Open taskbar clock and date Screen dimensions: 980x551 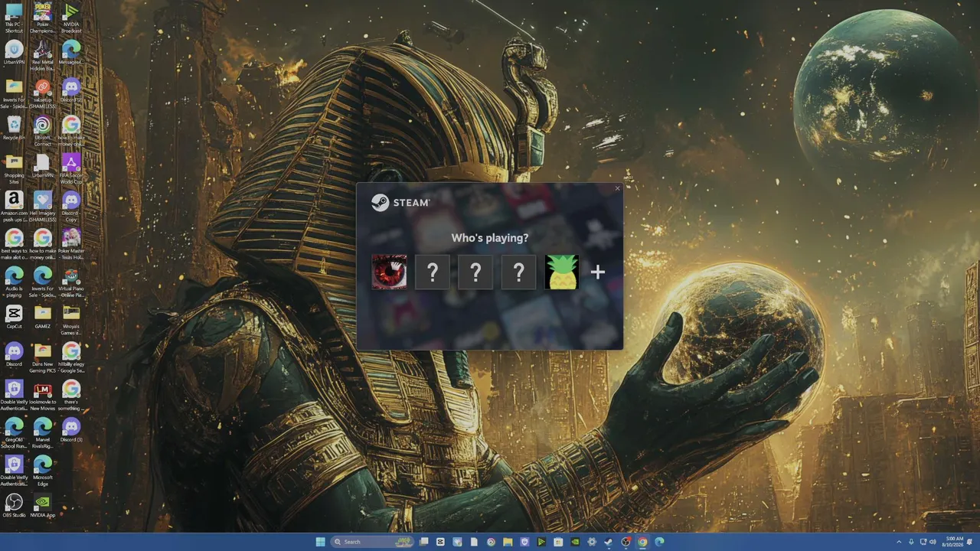point(954,542)
